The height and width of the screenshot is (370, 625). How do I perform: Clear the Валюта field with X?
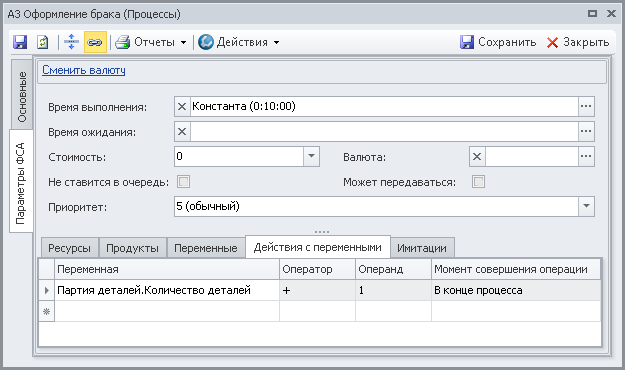click(477, 156)
